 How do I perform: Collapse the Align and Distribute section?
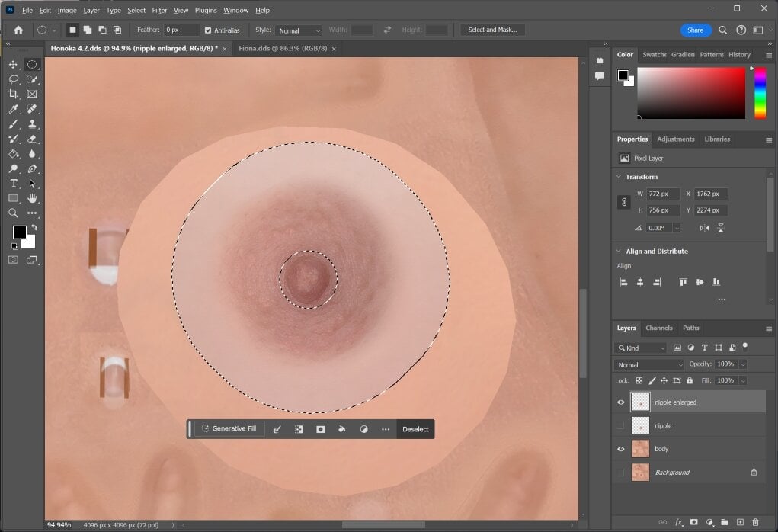pos(618,251)
